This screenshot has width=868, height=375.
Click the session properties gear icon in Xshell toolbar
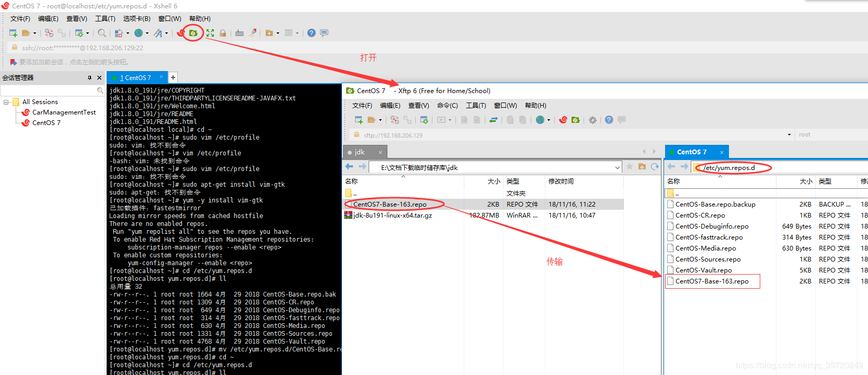(79, 33)
